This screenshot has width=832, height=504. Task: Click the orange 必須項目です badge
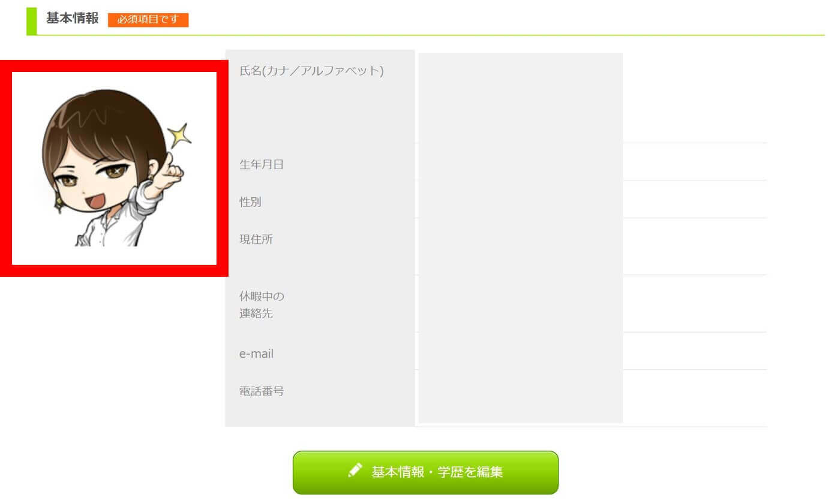pyautogui.click(x=148, y=20)
